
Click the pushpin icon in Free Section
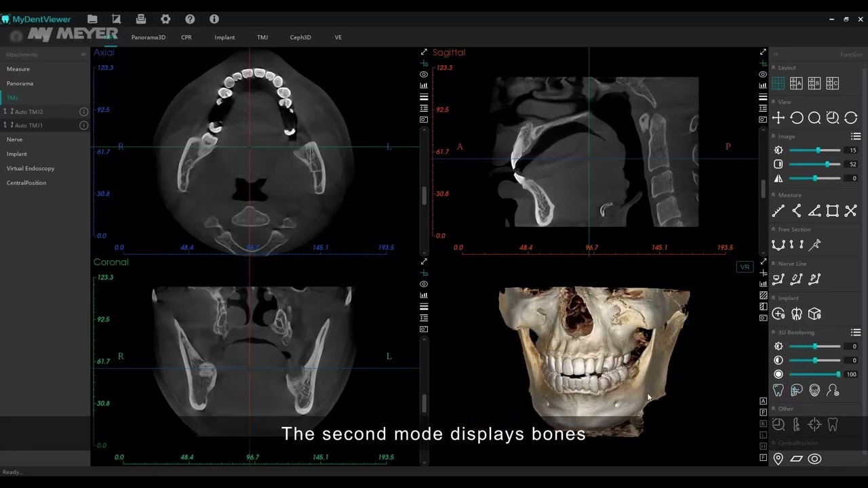(x=815, y=245)
